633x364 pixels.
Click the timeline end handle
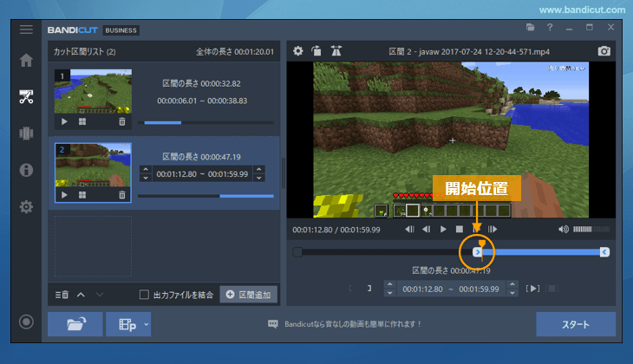point(604,252)
